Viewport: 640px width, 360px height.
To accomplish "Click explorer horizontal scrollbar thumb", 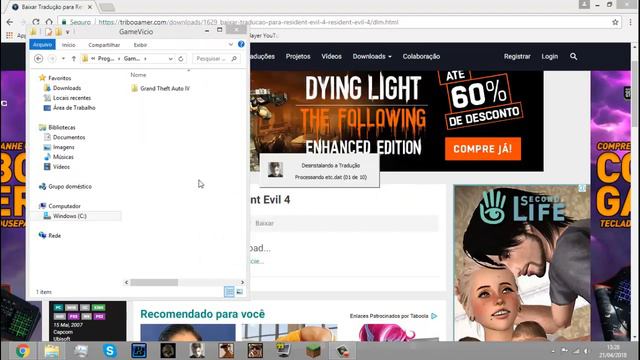I will 154,282.
